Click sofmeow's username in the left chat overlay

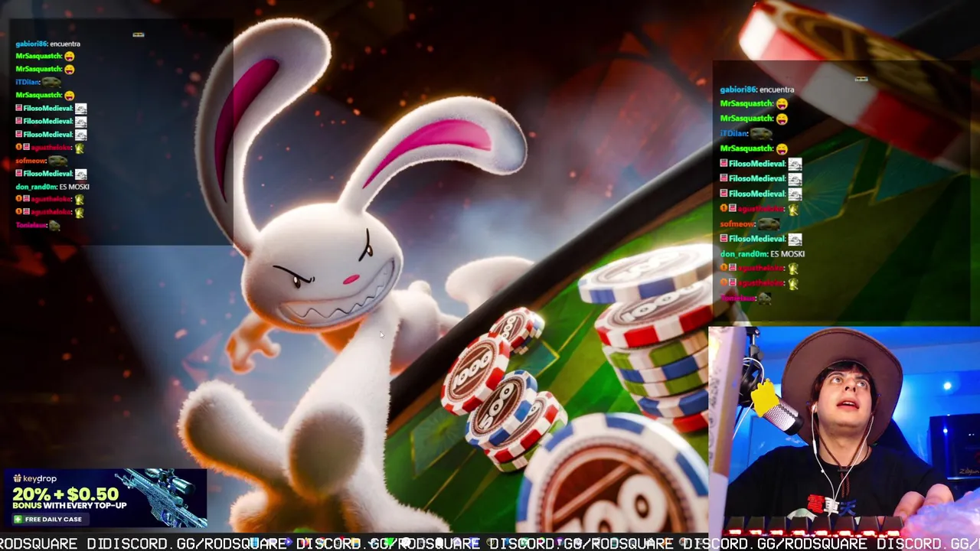31,161
